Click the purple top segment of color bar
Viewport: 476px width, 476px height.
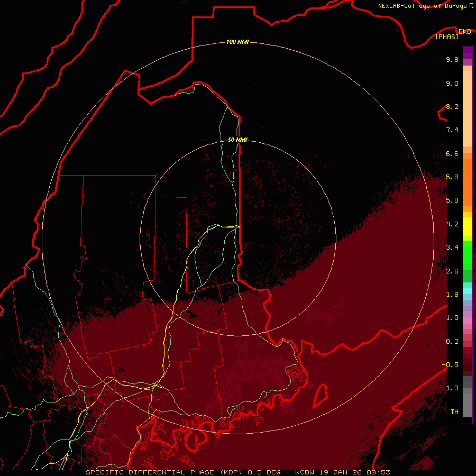pyautogui.click(x=467, y=53)
